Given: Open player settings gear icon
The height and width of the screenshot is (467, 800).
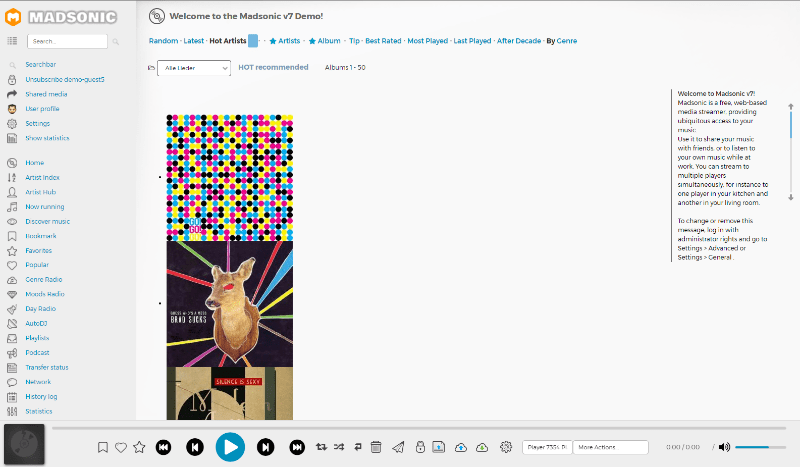Looking at the screenshot, I should tap(506, 447).
